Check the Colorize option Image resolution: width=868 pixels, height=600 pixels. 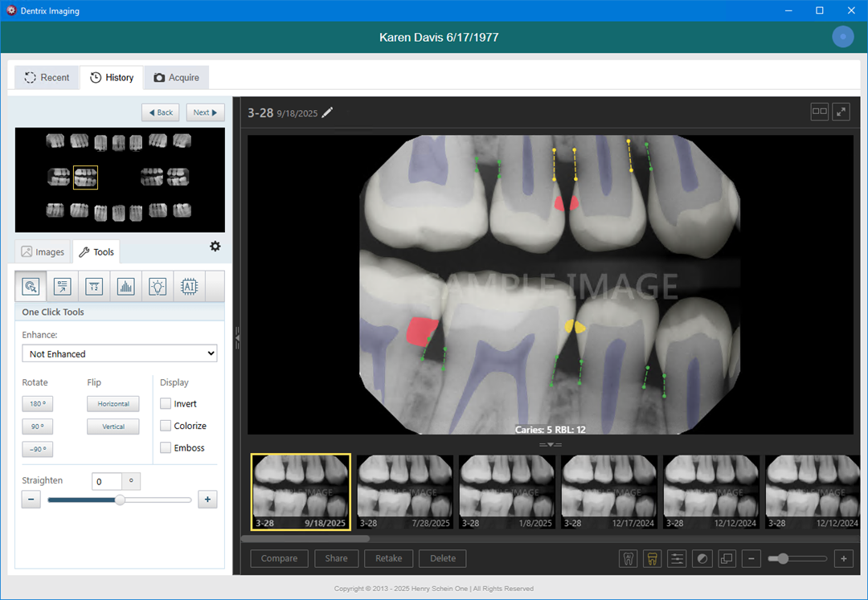pyautogui.click(x=166, y=426)
